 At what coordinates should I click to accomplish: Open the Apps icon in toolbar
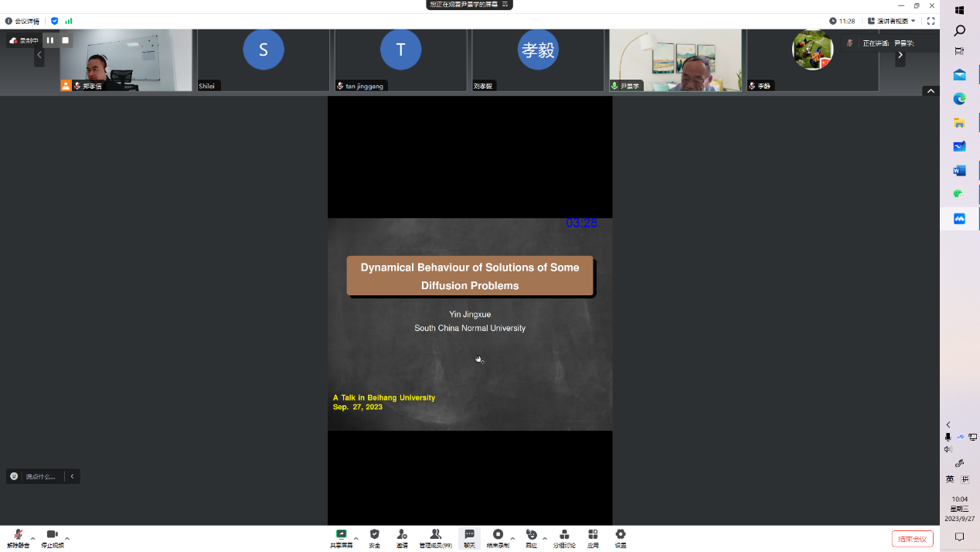(x=593, y=537)
